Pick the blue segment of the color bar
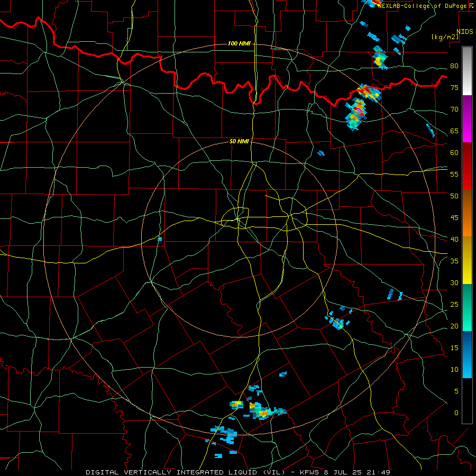 [x=467, y=354]
